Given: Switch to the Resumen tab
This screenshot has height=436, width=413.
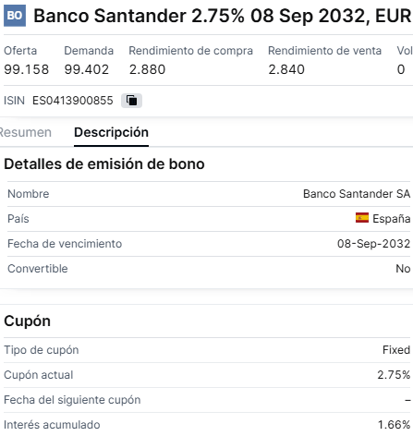Looking at the screenshot, I should (26, 132).
